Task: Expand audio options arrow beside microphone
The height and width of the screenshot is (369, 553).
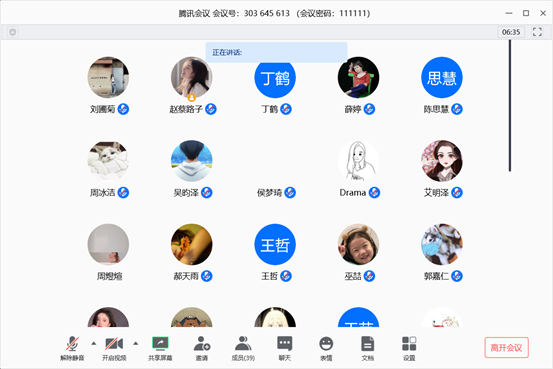Action: click(93, 343)
